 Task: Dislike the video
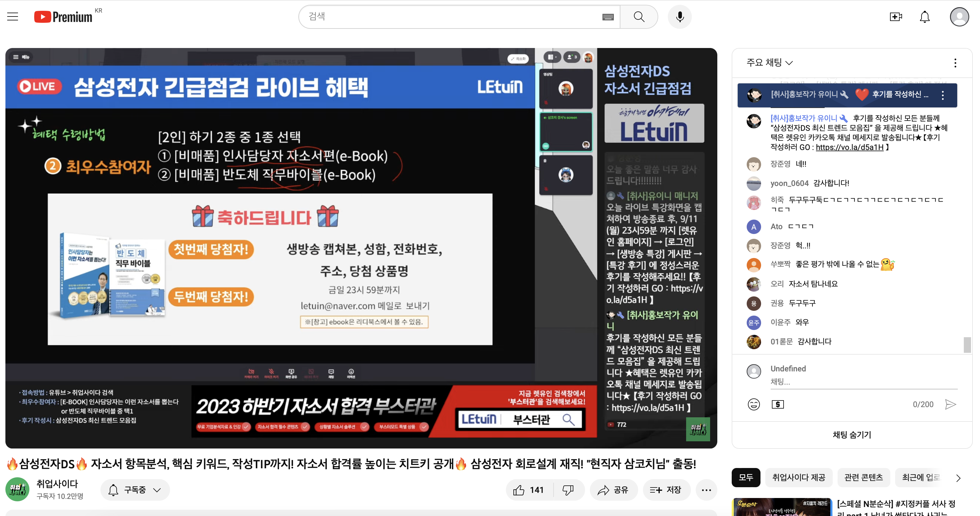tap(568, 490)
